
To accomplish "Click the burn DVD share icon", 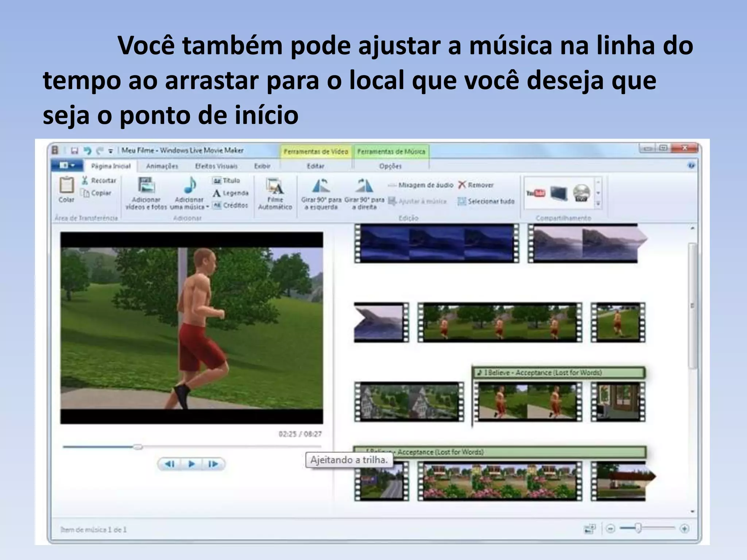I will click(x=581, y=193).
